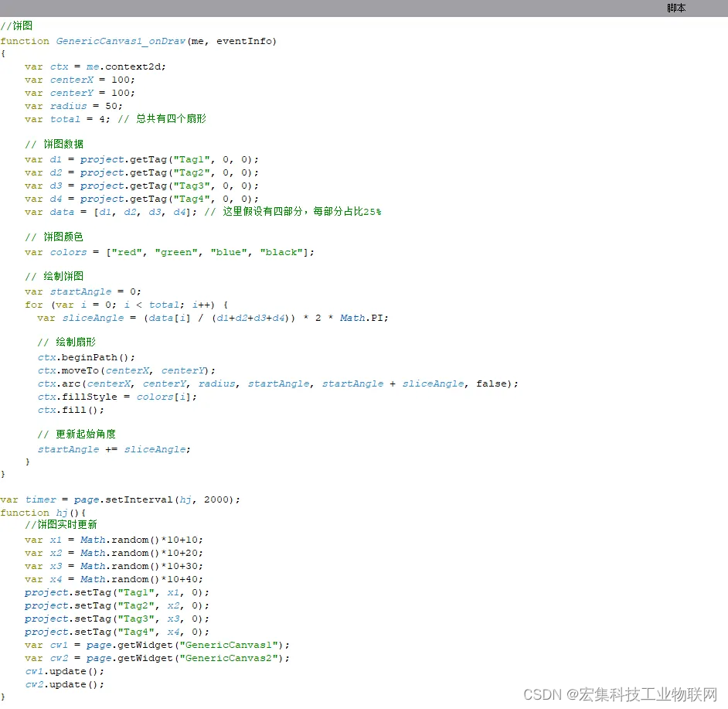The image size is (728, 709).
Task: Click the comment //饼图 on the first line
Action: [x=15, y=26]
